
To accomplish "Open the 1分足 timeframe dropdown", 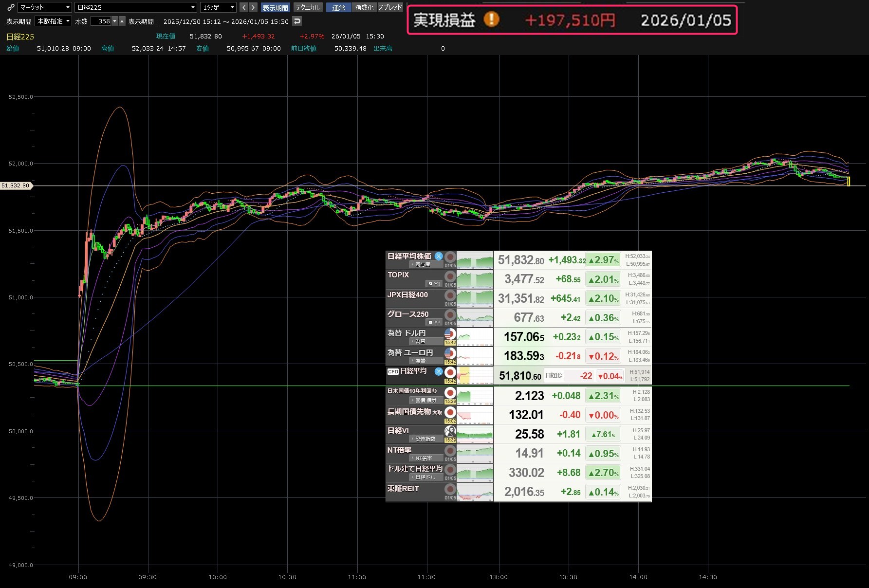I will [x=218, y=7].
